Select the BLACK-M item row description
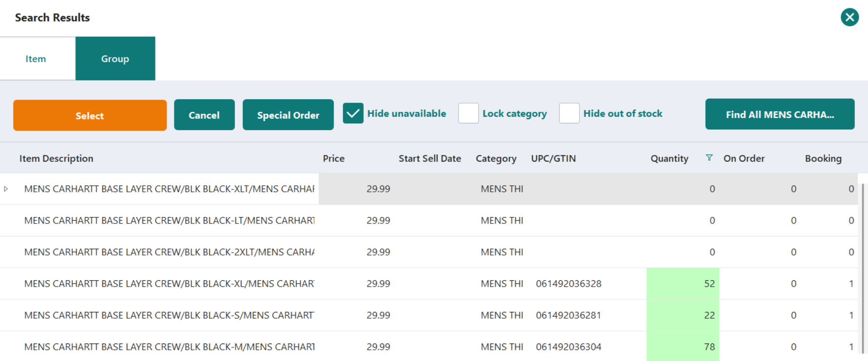Image resolution: width=868 pixels, height=361 pixels. [x=170, y=347]
